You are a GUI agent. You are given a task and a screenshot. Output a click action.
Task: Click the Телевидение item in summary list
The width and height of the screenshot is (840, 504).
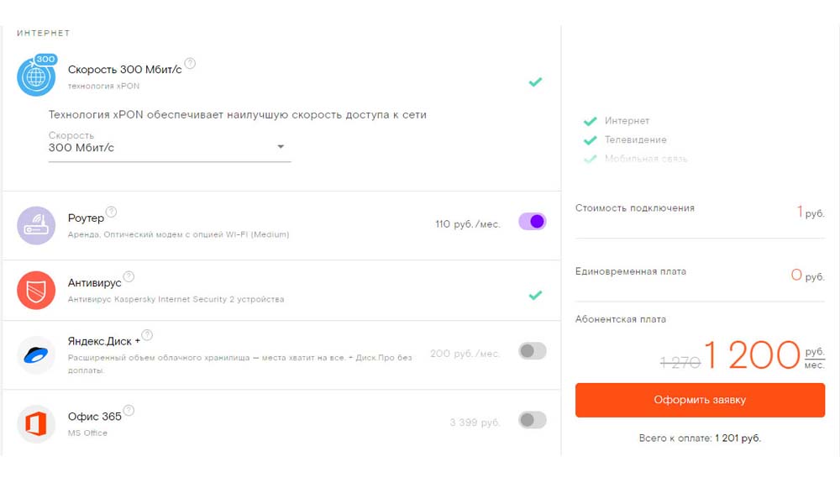click(635, 139)
